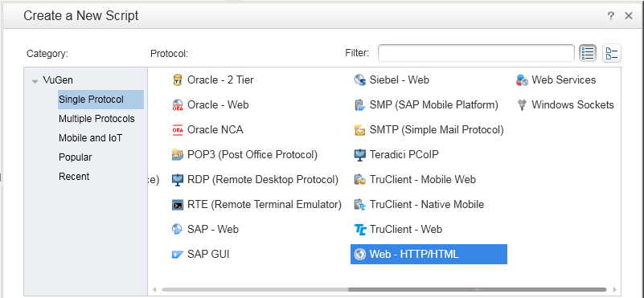Screen dimensions: 644x298
Task: Select 'Oracle NCA' protocol label
Action: (x=215, y=129)
